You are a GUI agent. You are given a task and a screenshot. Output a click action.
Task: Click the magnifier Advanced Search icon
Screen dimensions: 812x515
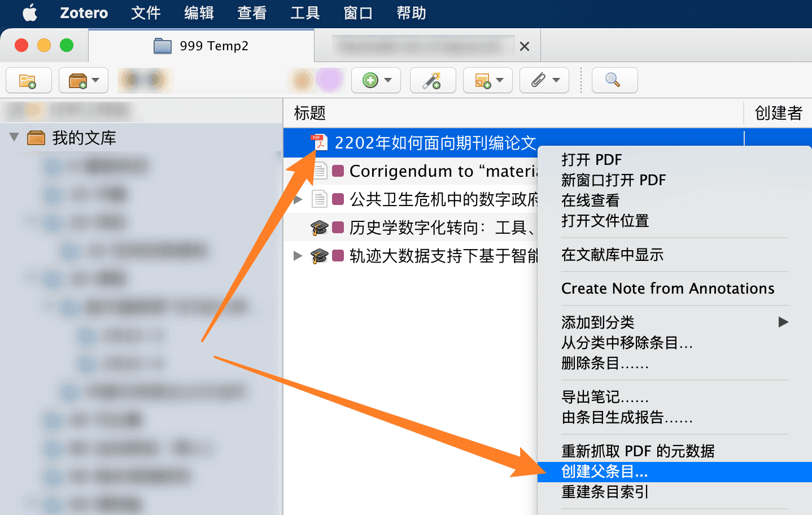click(x=614, y=81)
